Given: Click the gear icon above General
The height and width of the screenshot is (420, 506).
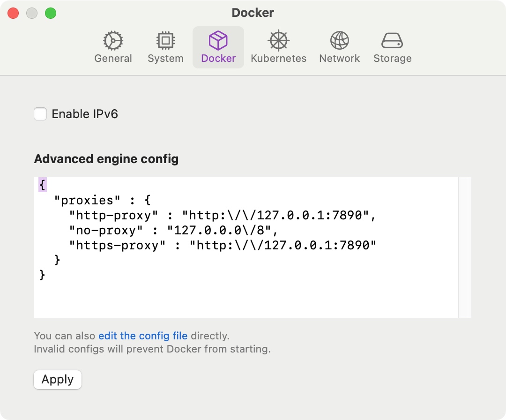Looking at the screenshot, I should click(113, 40).
